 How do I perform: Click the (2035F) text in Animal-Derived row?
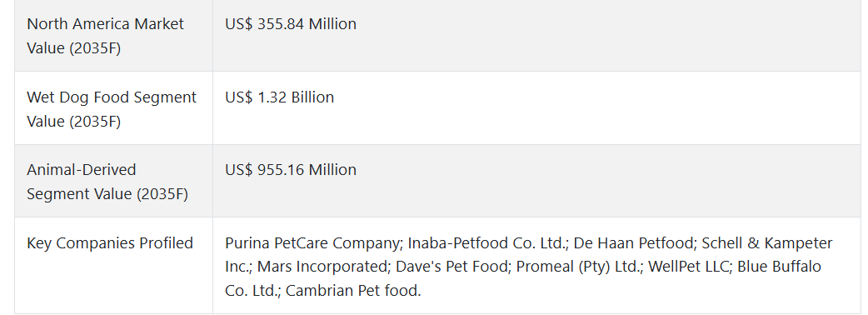162,194
